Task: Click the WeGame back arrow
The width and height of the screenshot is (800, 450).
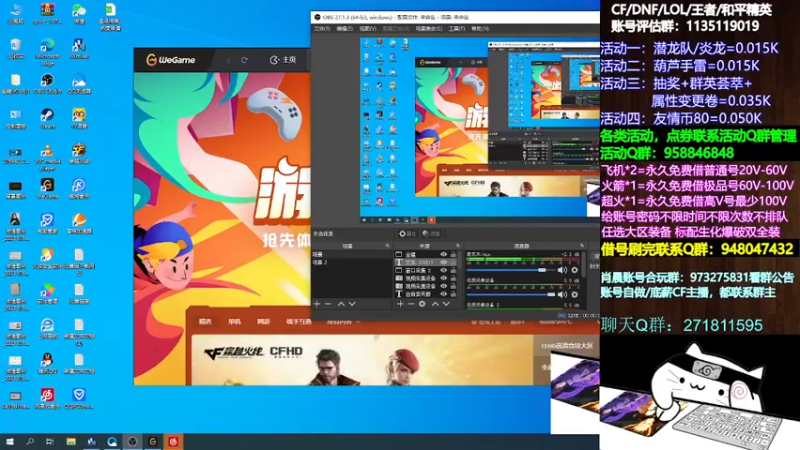Action: pos(229,60)
